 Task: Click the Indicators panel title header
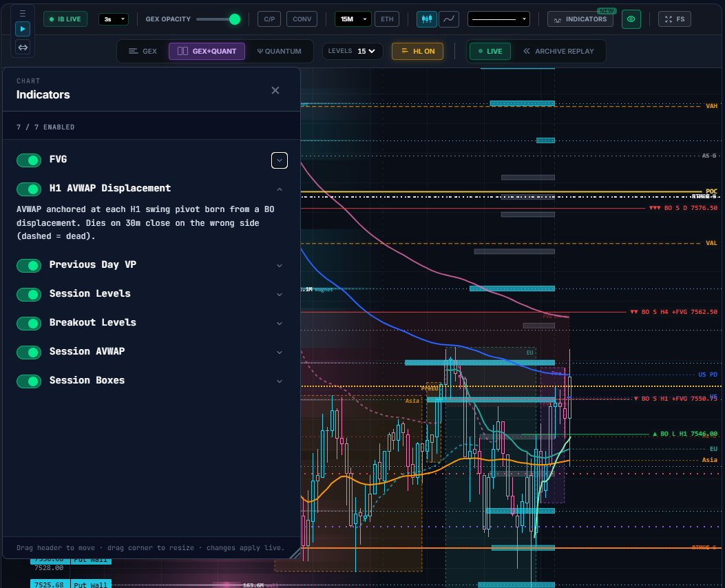click(43, 95)
